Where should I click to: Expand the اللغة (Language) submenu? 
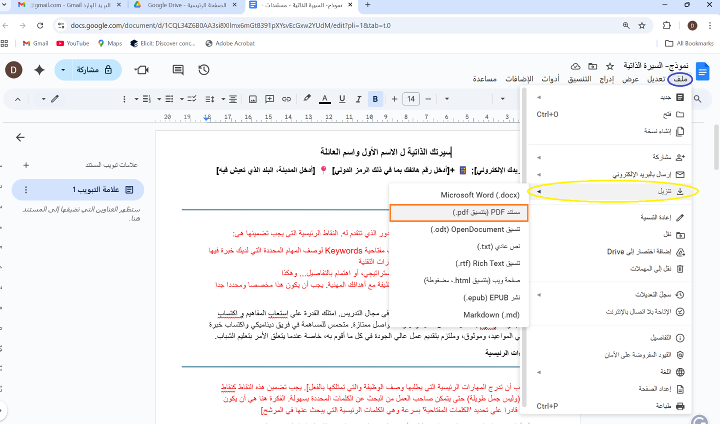click(x=611, y=372)
